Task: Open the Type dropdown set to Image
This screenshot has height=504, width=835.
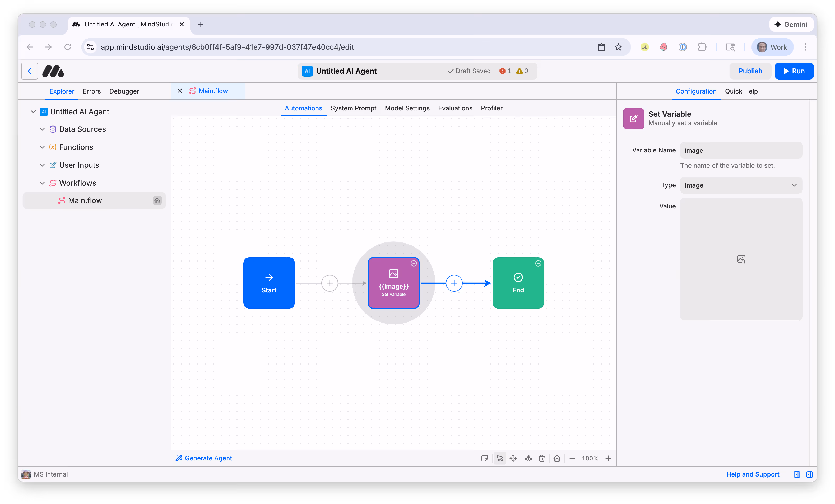Action: tap(741, 185)
